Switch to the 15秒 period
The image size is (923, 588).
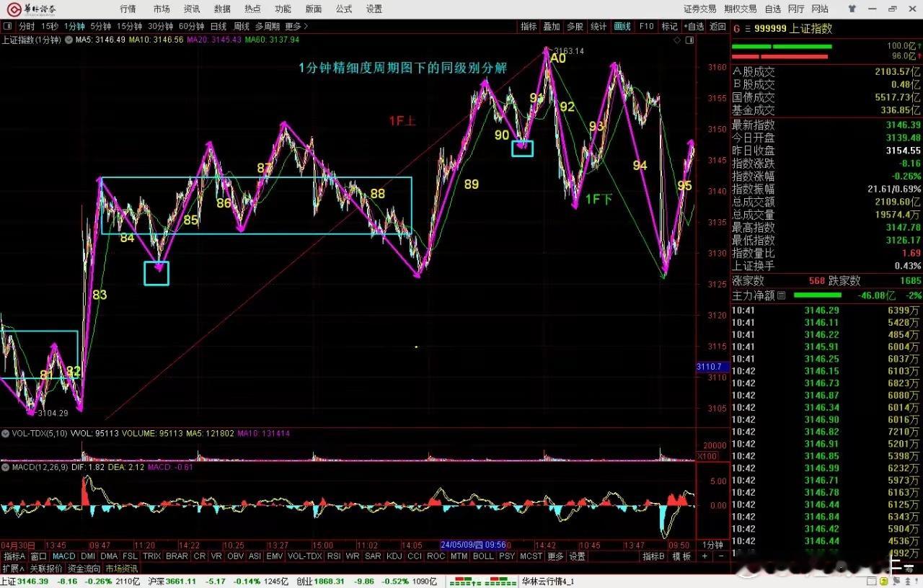49,27
